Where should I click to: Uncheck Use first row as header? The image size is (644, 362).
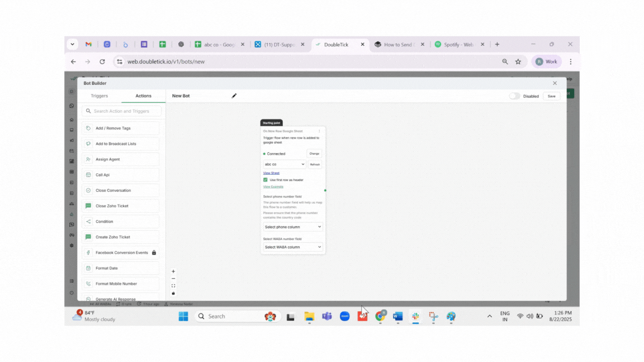tap(266, 180)
